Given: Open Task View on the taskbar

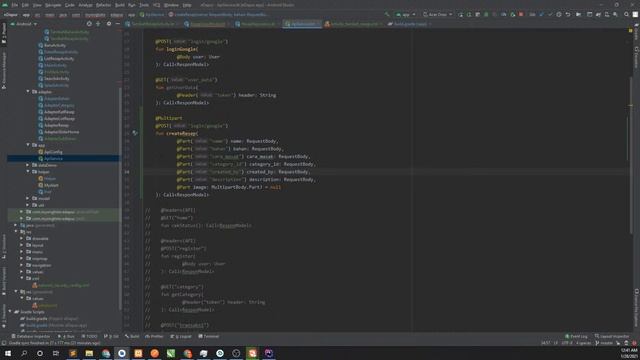Looking at the screenshot, I should coord(56,353).
